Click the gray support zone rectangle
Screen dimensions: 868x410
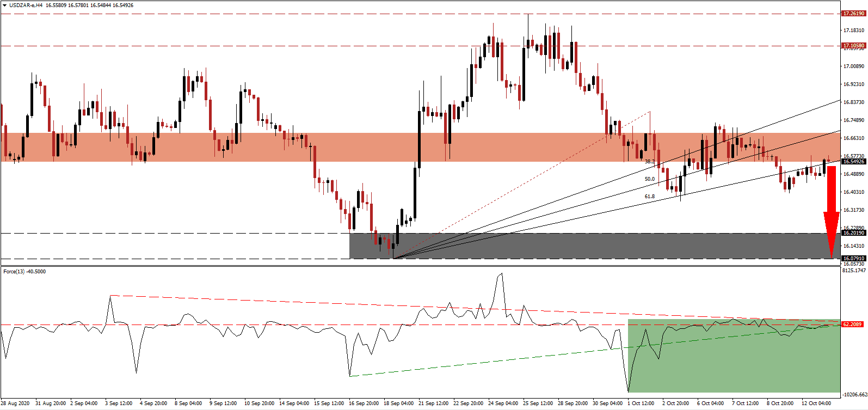pos(593,246)
